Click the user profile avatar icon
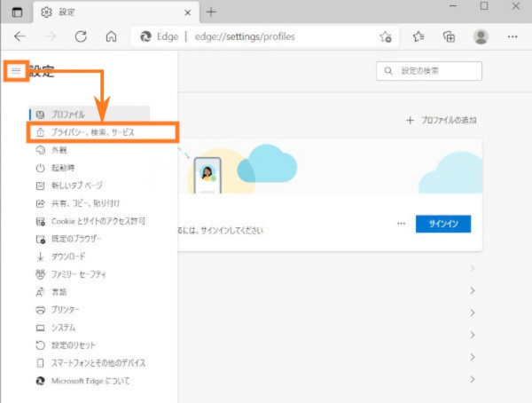The width and height of the screenshot is (532, 403). click(x=481, y=37)
